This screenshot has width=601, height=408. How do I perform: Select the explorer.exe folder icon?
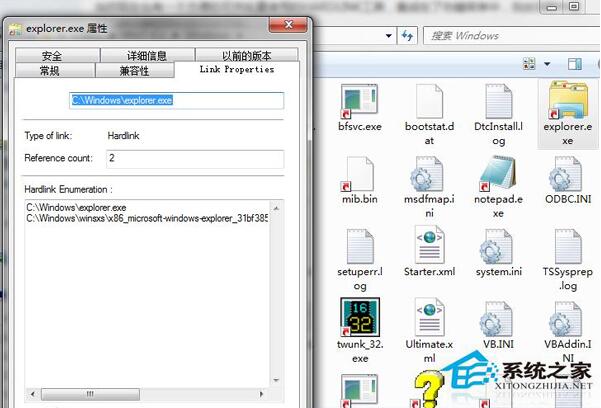568,100
